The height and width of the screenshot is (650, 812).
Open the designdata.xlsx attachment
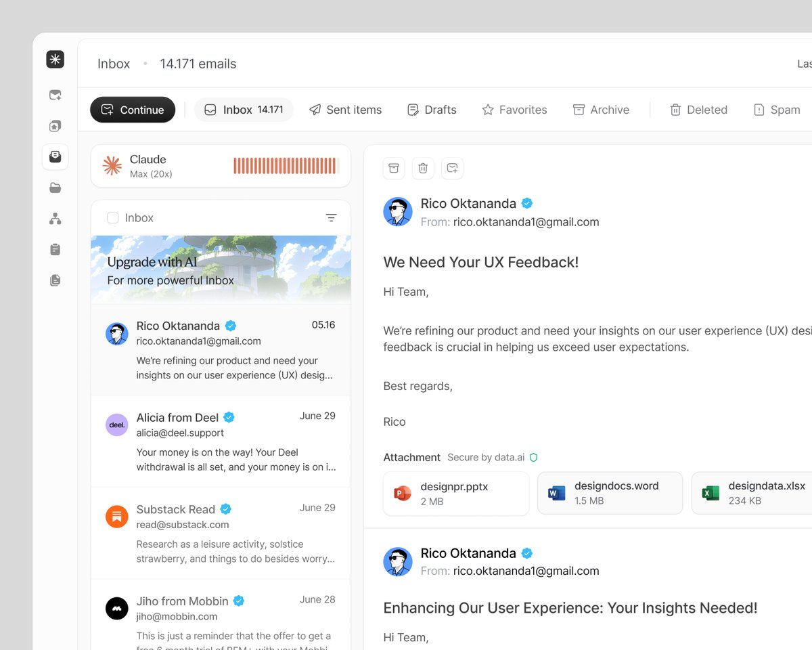pyautogui.click(x=752, y=494)
